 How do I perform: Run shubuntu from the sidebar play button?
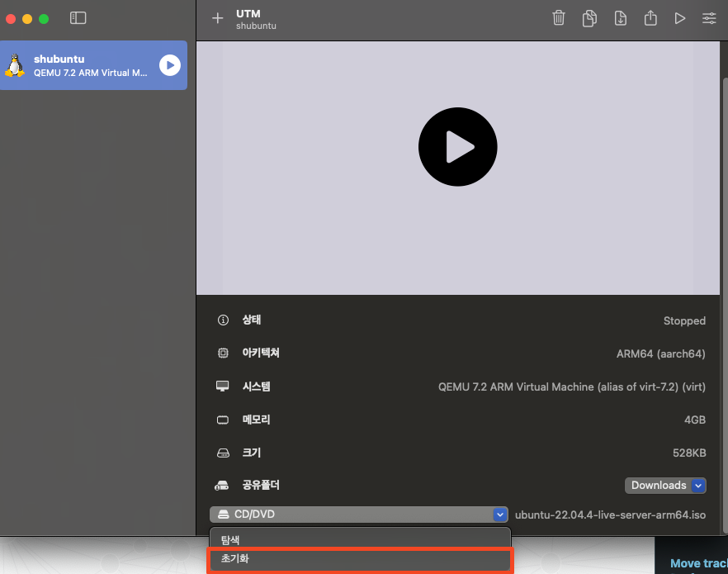point(170,65)
